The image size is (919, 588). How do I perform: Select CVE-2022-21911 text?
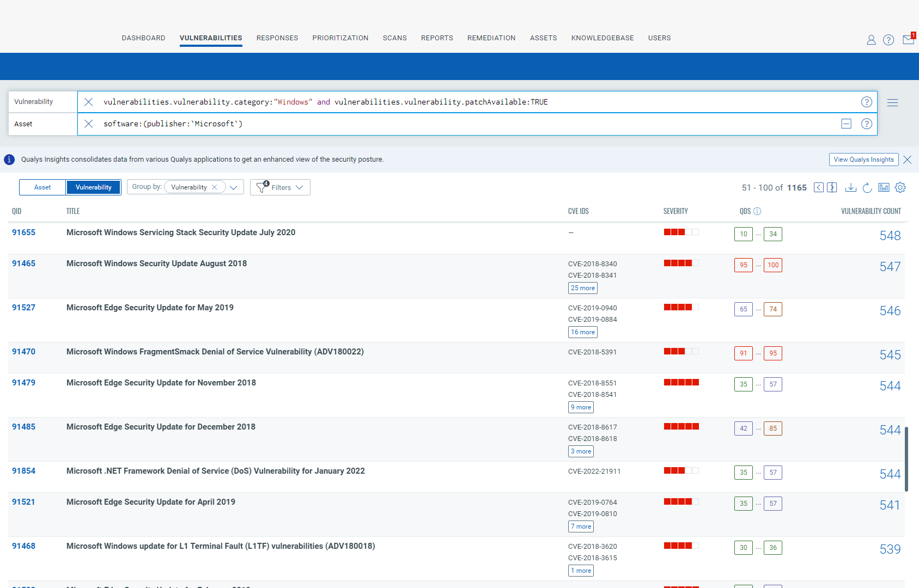coord(594,471)
